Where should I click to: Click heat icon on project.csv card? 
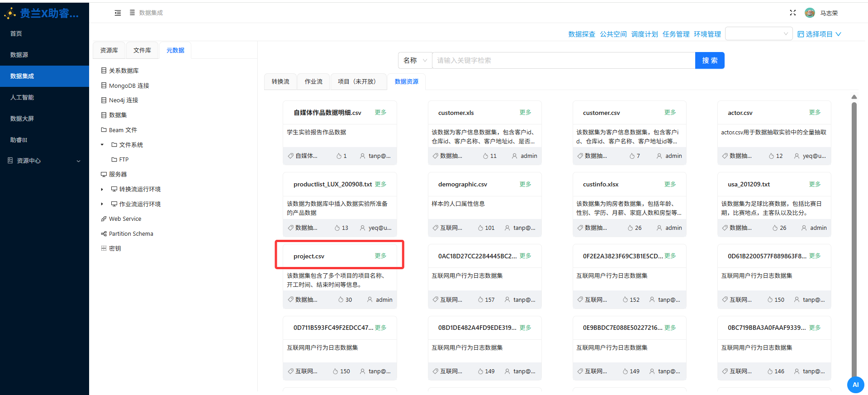[341, 300]
